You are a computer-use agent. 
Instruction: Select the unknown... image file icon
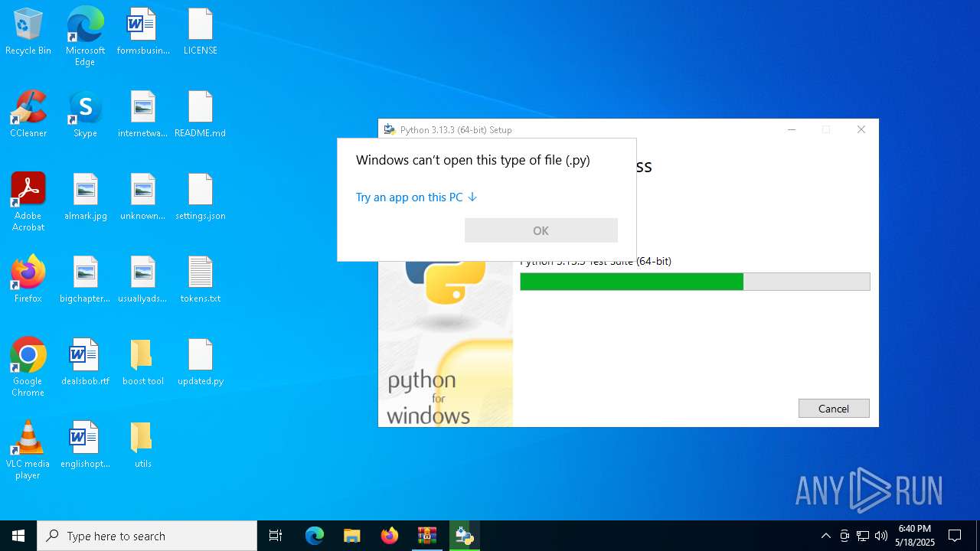[143, 197]
